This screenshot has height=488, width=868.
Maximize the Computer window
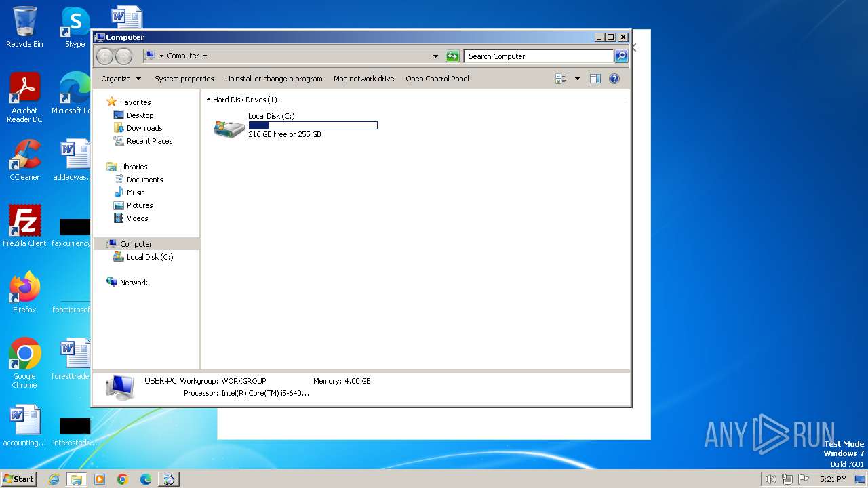coord(611,37)
